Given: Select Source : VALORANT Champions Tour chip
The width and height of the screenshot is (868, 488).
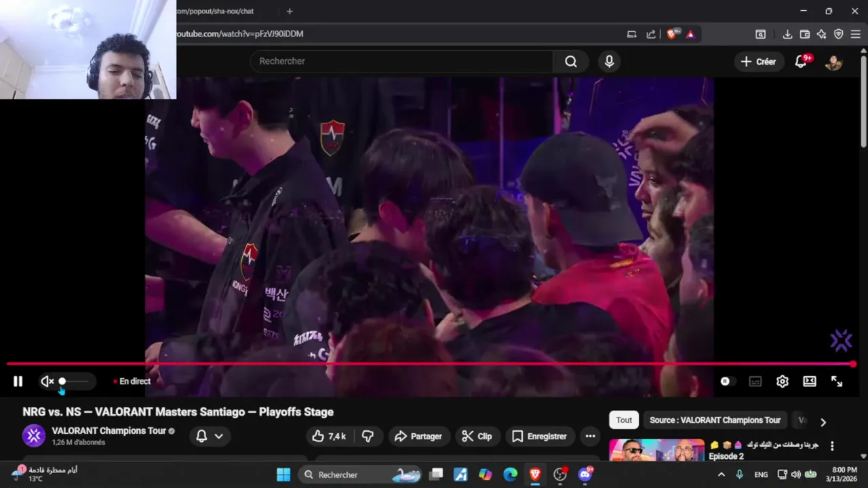Looking at the screenshot, I should (x=715, y=420).
